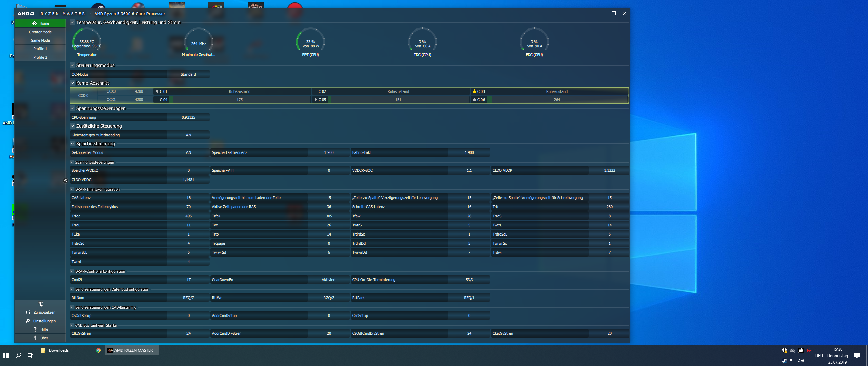Collapse sidebar with double-chevron arrow
Image resolution: width=868 pixels, height=366 pixels.
click(65, 181)
